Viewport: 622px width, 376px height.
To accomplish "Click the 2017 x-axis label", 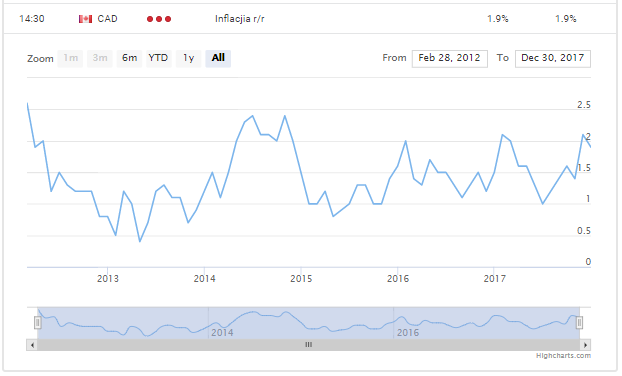I will point(495,279).
